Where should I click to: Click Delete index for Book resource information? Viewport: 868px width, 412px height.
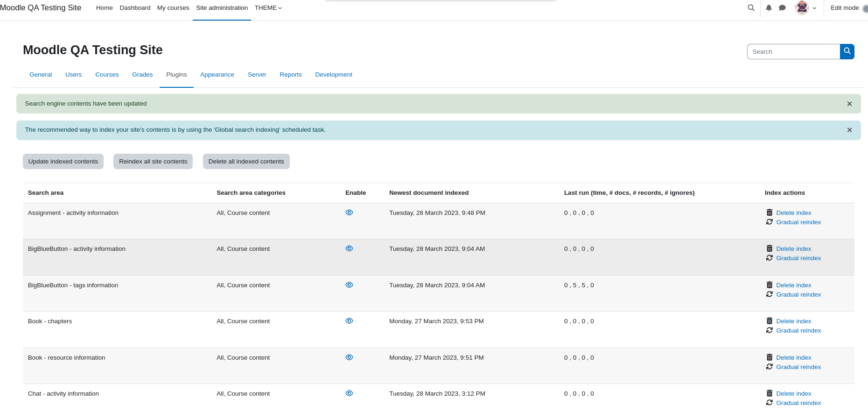[x=794, y=358]
